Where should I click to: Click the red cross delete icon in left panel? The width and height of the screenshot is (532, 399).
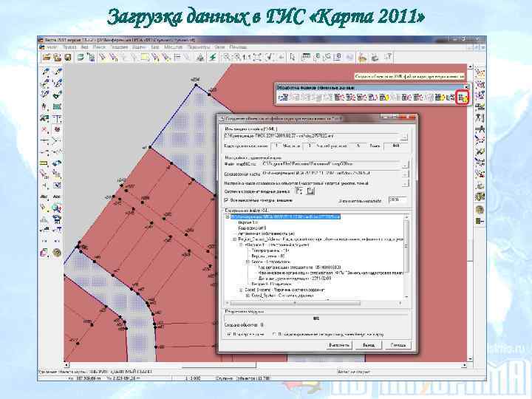[44, 129]
